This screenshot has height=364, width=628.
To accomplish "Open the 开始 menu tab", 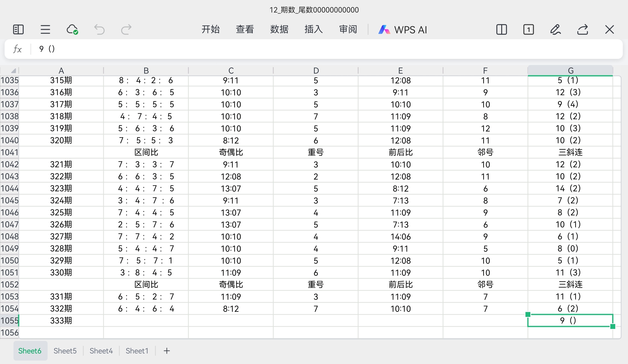I will pyautogui.click(x=210, y=29).
